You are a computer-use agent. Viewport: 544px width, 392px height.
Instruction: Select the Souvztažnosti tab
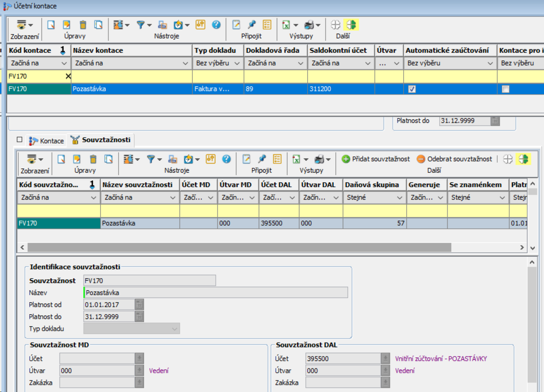101,140
